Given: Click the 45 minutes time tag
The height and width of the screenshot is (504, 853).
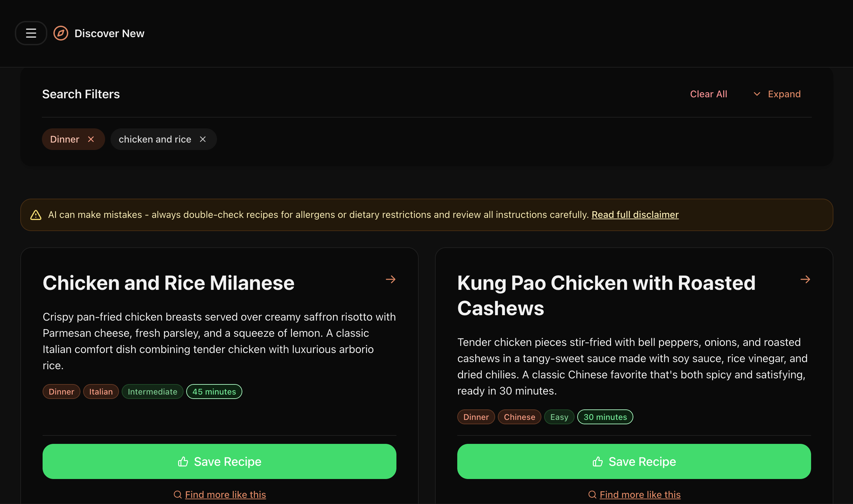Looking at the screenshot, I should [214, 391].
